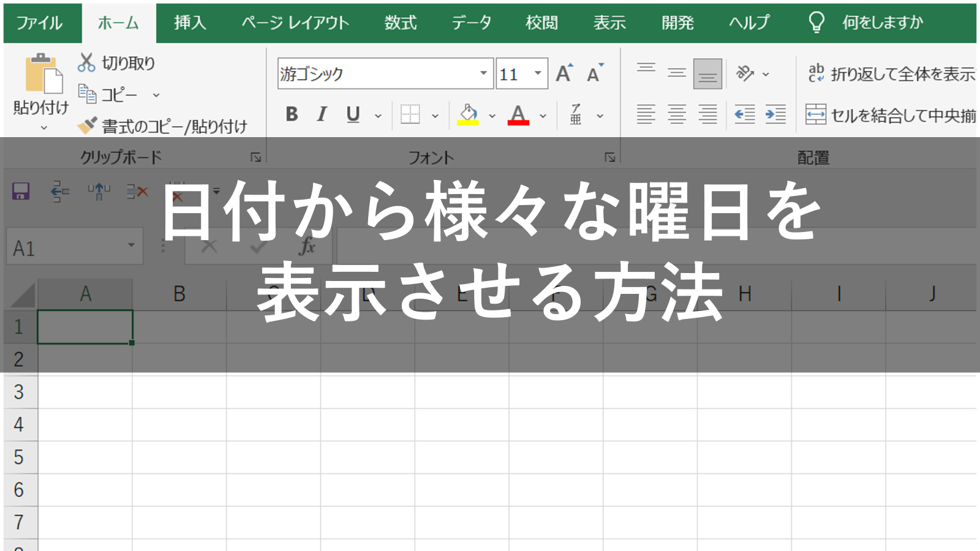Click cell A1
This screenshot has height=551, width=980.
click(85, 326)
